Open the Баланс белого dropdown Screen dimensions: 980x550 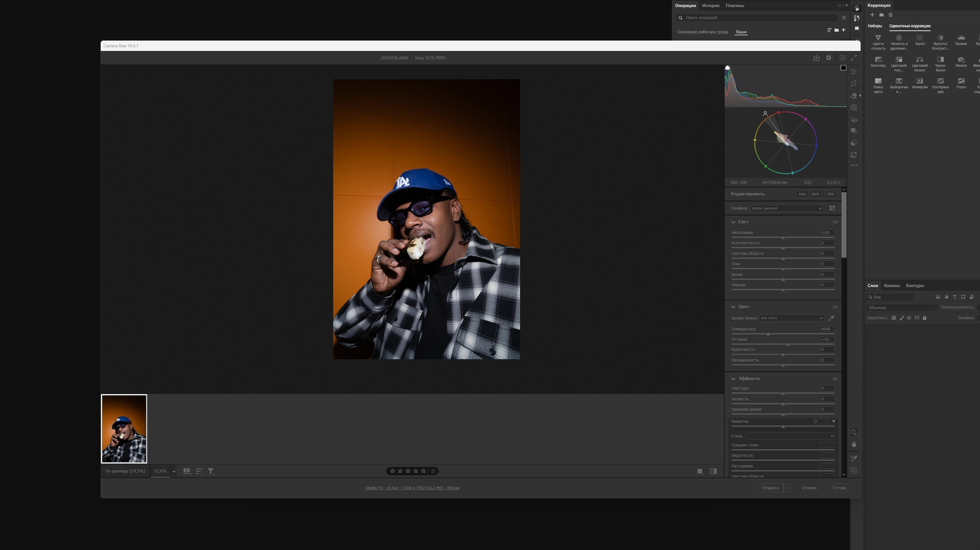pos(792,318)
